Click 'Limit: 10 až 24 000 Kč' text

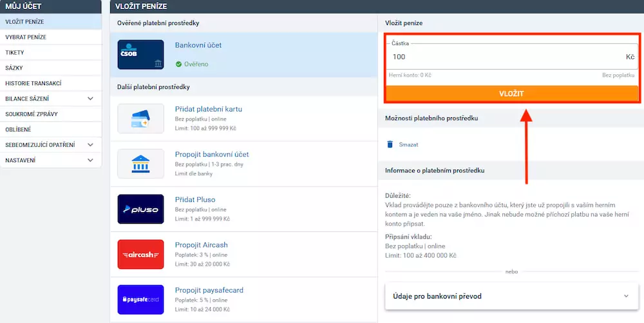tap(202, 309)
